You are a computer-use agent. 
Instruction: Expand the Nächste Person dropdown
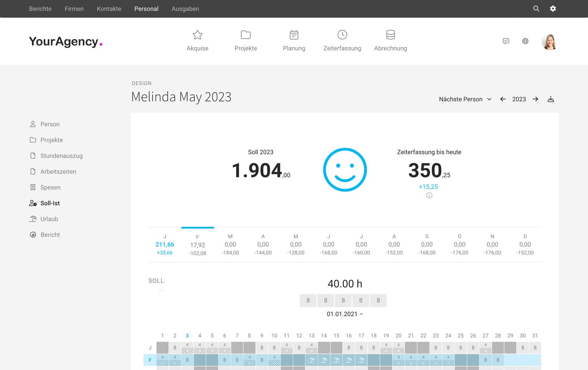pos(465,99)
